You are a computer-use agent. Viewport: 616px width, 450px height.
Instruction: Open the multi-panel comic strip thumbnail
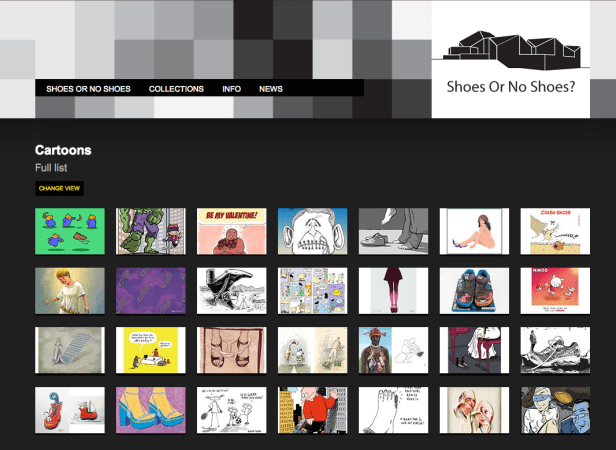pyautogui.click(x=313, y=291)
